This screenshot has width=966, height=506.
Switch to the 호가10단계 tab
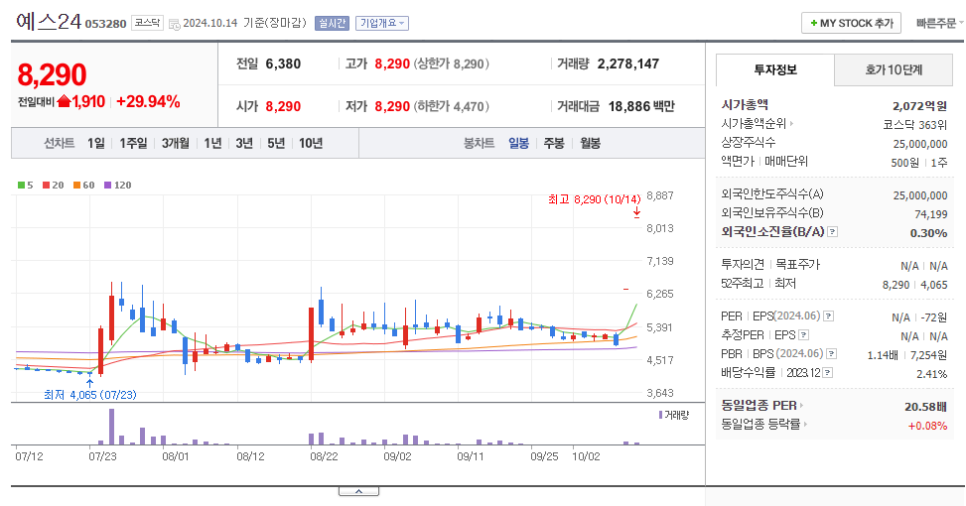click(894, 70)
